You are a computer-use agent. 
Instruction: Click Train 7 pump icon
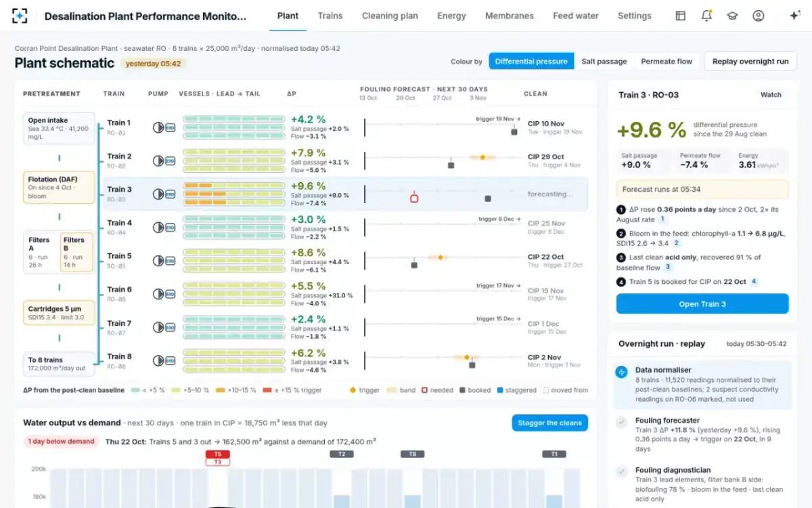(x=158, y=327)
